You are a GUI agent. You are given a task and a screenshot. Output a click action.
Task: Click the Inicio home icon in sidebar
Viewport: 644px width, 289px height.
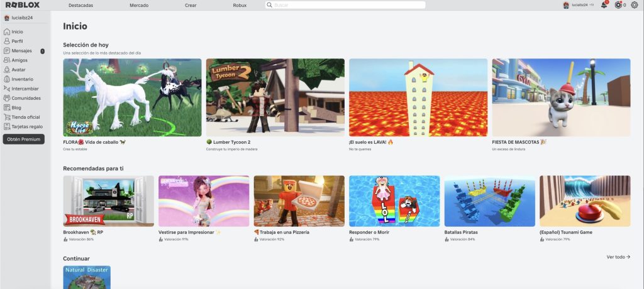7,31
